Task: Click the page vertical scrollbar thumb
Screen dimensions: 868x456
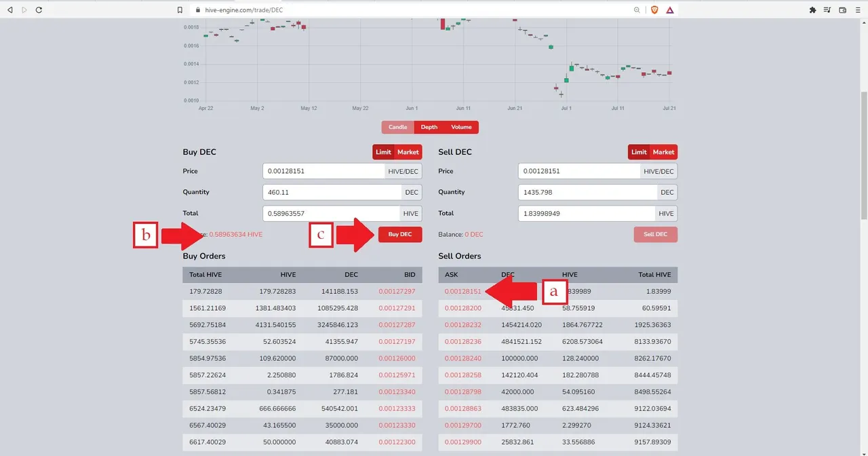Action: pyautogui.click(x=863, y=155)
